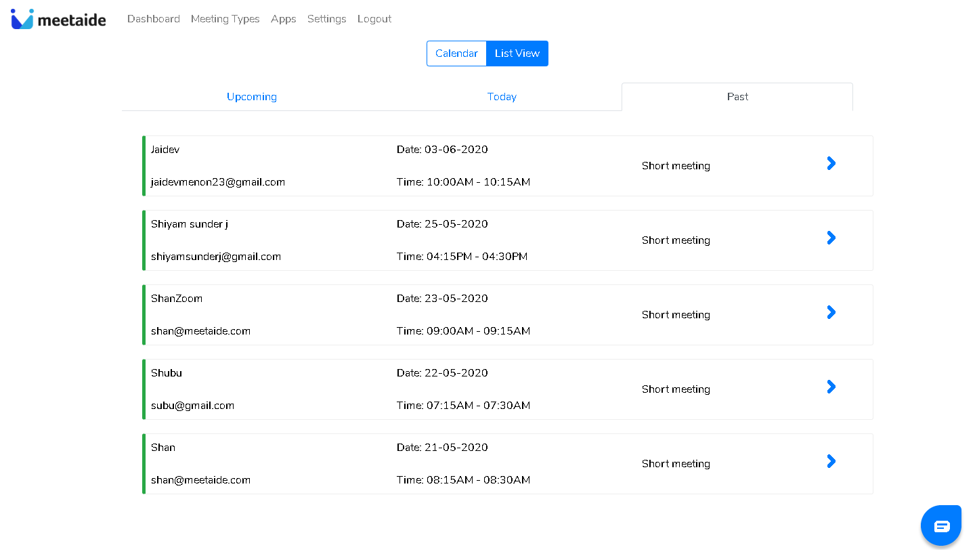Click the name Jaidev
This screenshot has width=975, height=560.
pos(165,150)
